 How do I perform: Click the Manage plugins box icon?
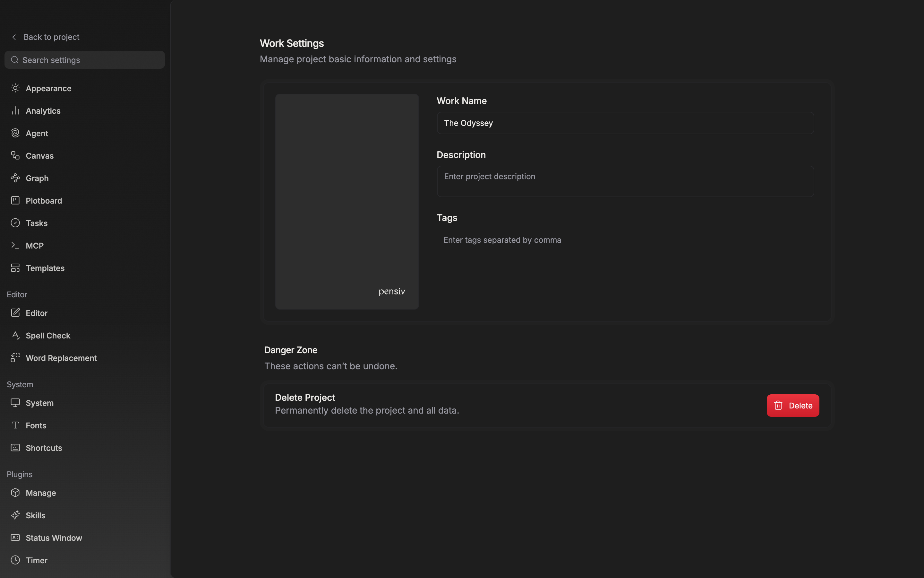pyautogui.click(x=15, y=493)
